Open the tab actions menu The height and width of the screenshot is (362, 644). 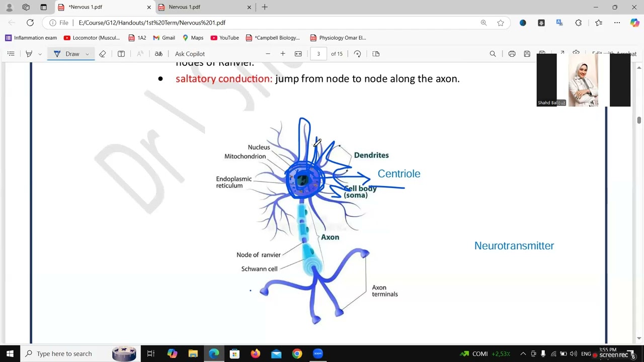tap(43, 7)
